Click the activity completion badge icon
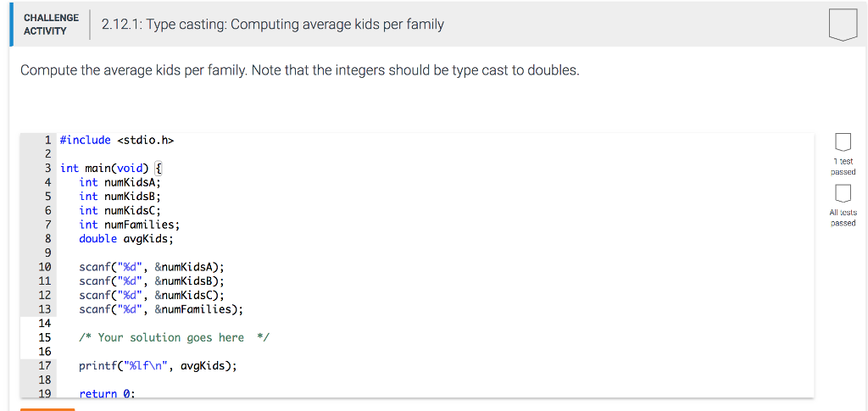The height and width of the screenshot is (411, 868). tap(843, 25)
